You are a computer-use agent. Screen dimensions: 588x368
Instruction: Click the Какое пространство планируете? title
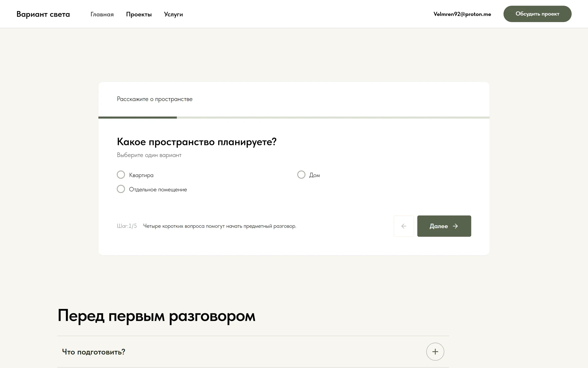pos(196,142)
